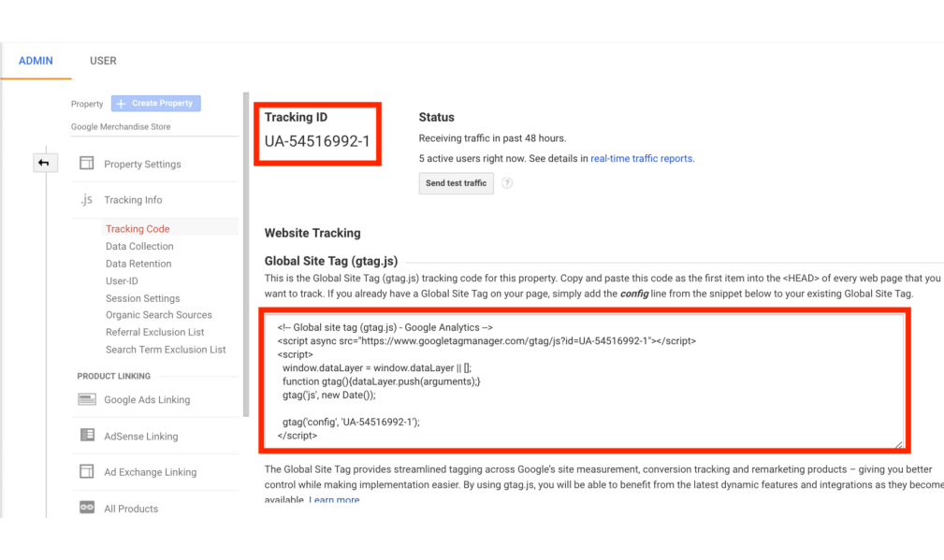Click the gtag('js', new Date()) code line
The width and height of the screenshot is (944, 560).
click(x=328, y=395)
